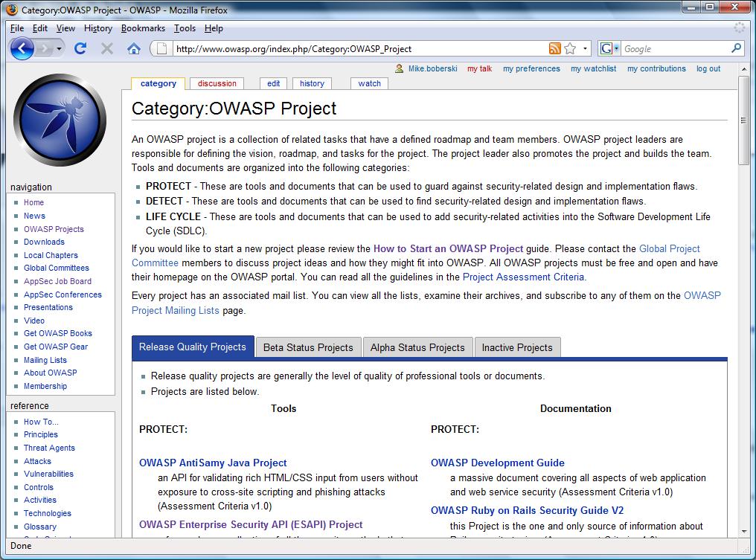The height and width of the screenshot is (560, 756).
Task: Open the discussion tab of the page
Action: coord(217,83)
